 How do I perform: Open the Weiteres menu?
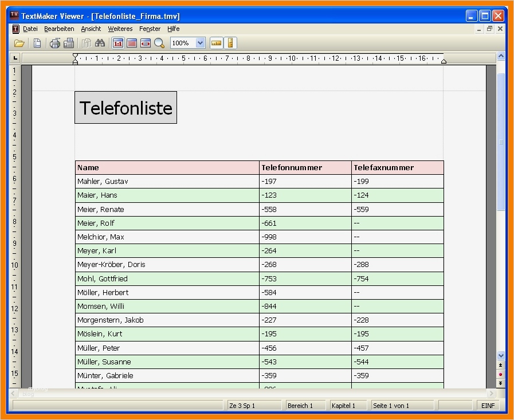click(120, 29)
